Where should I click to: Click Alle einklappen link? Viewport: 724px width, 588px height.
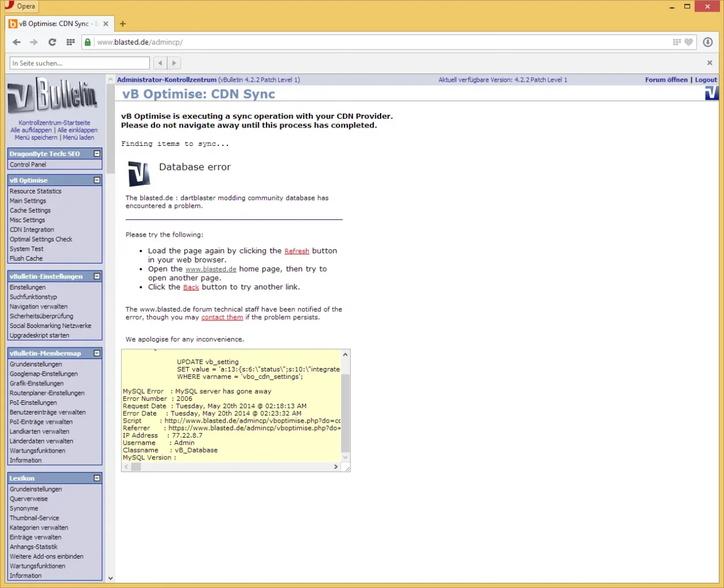pyautogui.click(x=78, y=130)
